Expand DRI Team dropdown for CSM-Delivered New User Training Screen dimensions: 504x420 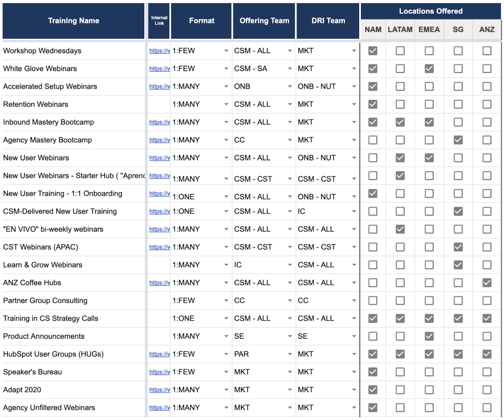(354, 212)
